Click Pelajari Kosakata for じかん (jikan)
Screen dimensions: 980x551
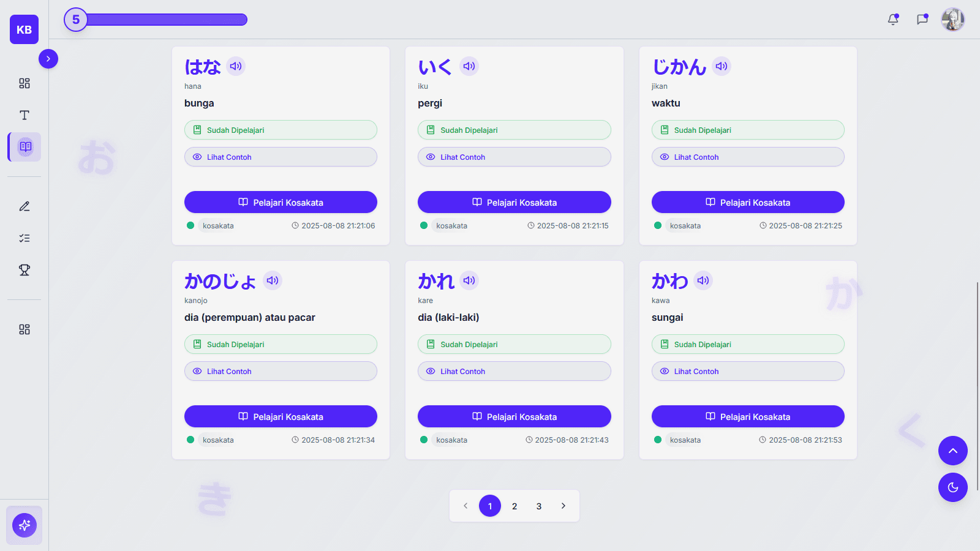(748, 202)
